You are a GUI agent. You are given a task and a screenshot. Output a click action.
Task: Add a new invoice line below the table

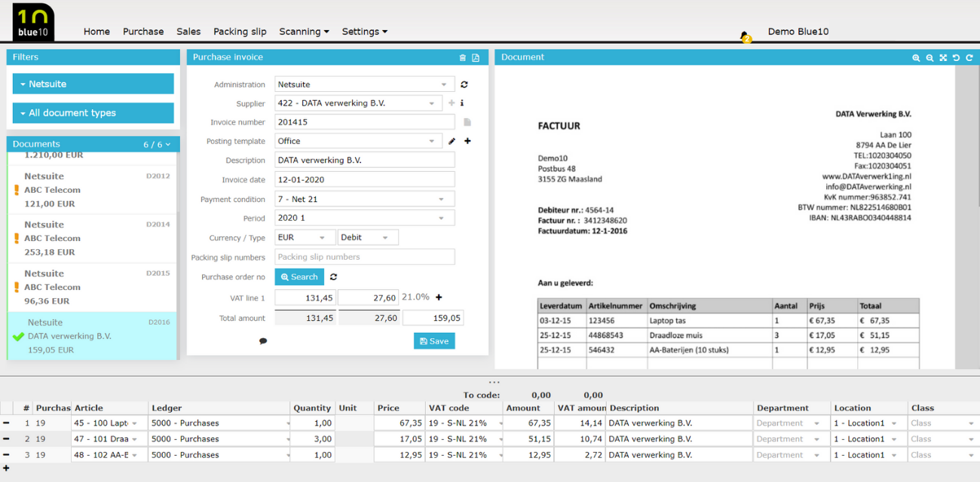point(6,468)
